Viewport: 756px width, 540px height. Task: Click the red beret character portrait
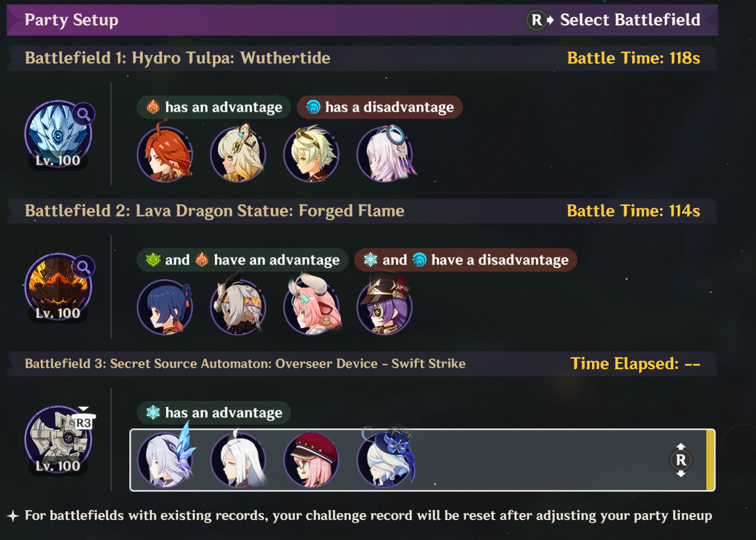[x=312, y=460]
